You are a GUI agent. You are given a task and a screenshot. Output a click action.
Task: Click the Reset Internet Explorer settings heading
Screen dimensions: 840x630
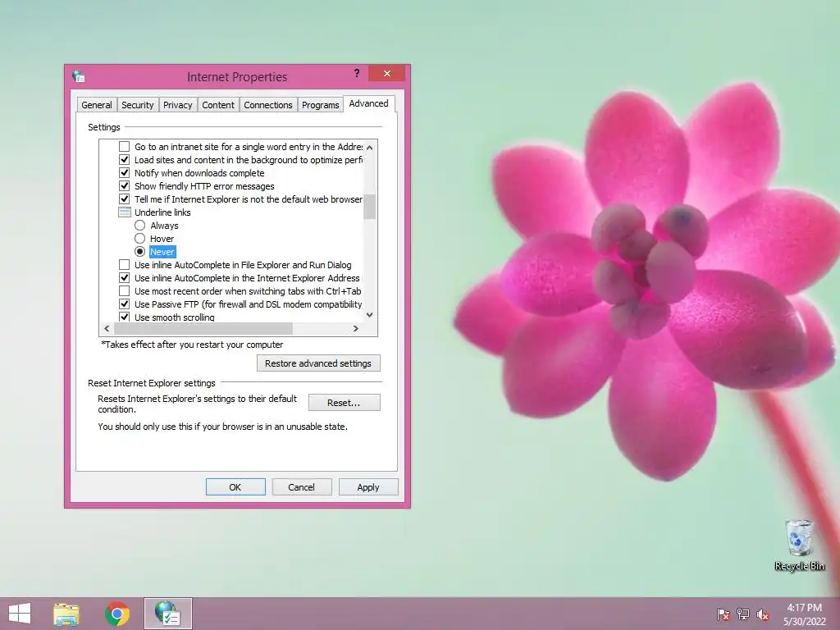[152, 383]
